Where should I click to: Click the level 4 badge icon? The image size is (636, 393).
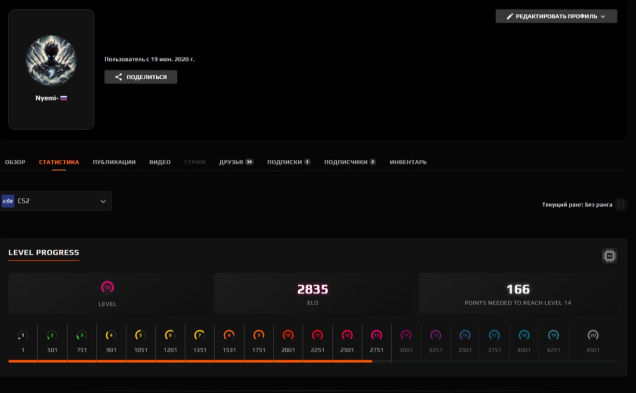click(111, 335)
